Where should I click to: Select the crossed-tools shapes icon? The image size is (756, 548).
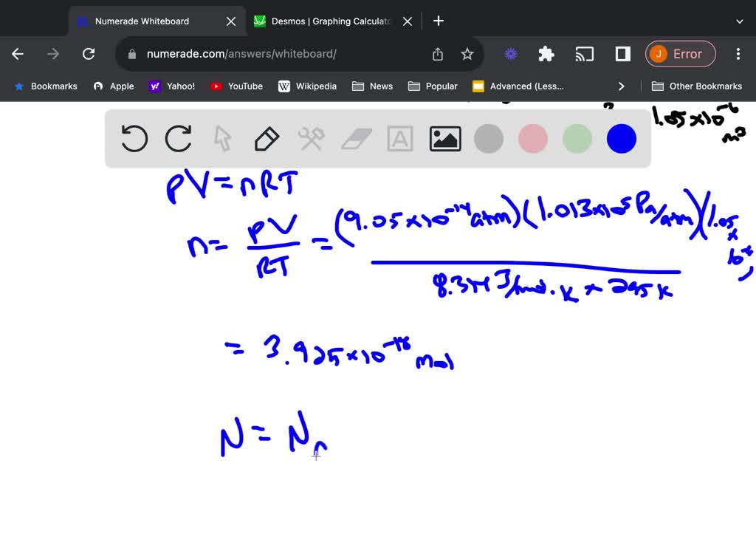tap(311, 138)
